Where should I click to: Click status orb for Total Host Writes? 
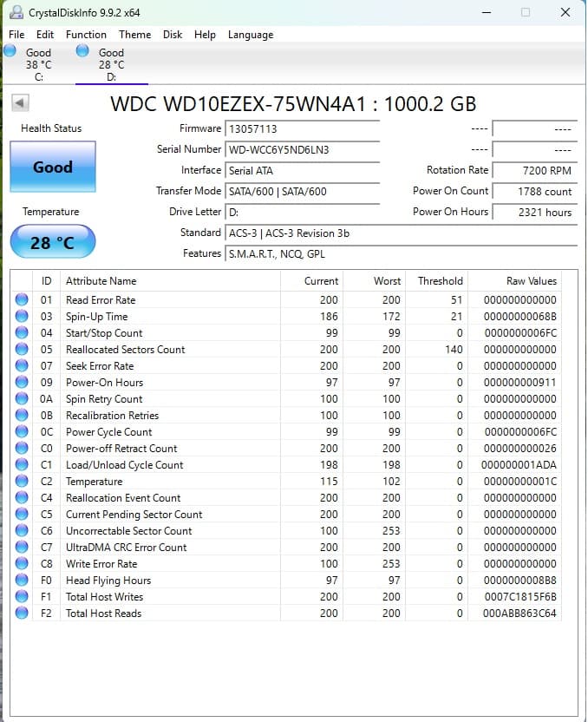tap(22, 597)
